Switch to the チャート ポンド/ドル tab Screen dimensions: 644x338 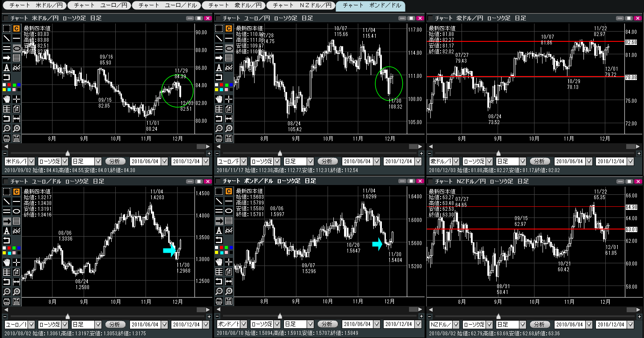coord(370,6)
